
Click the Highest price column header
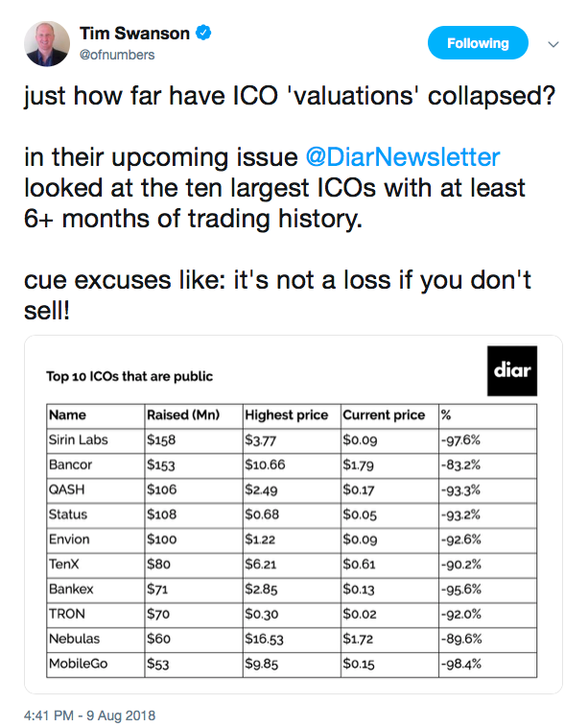[x=286, y=414]
